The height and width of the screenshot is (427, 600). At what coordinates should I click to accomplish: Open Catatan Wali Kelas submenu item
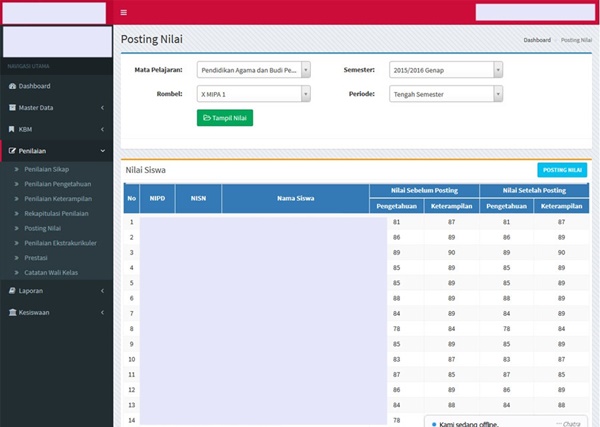click(51, 273)
